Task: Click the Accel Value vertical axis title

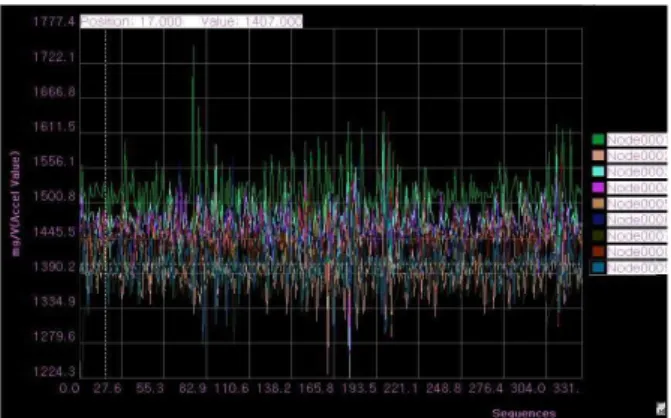Action: pos(16,203)
